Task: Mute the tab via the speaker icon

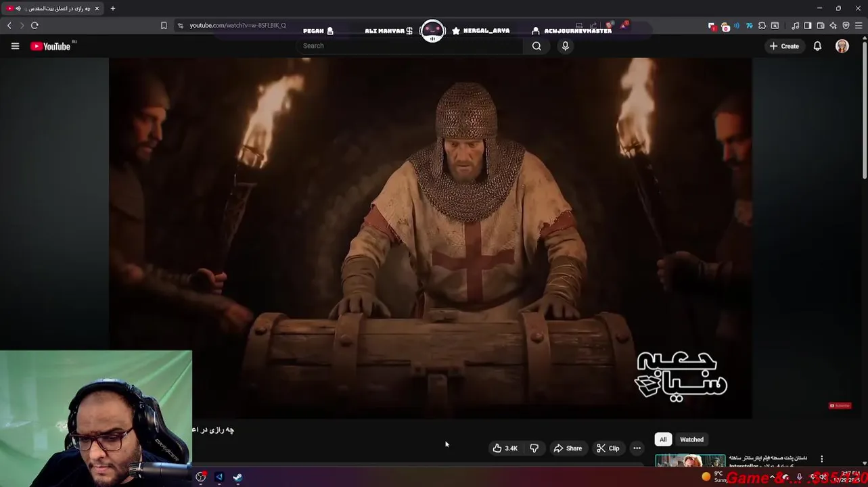Action: 18,8
